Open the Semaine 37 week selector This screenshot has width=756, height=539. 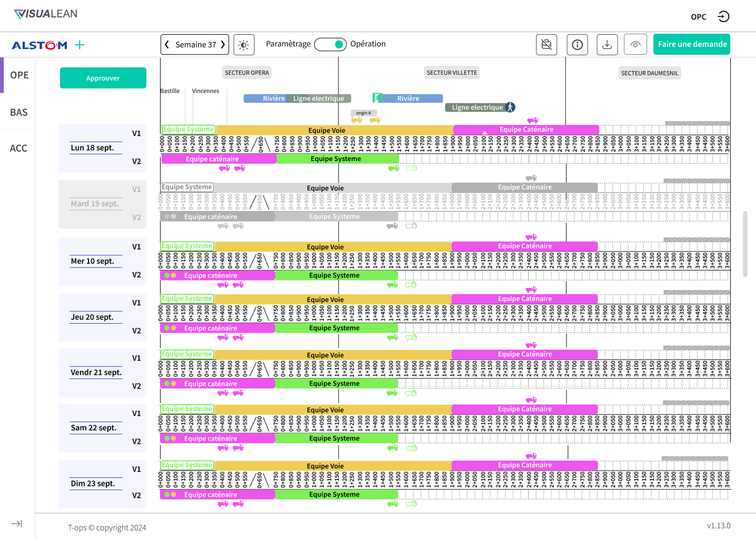[x=195, y=45]
